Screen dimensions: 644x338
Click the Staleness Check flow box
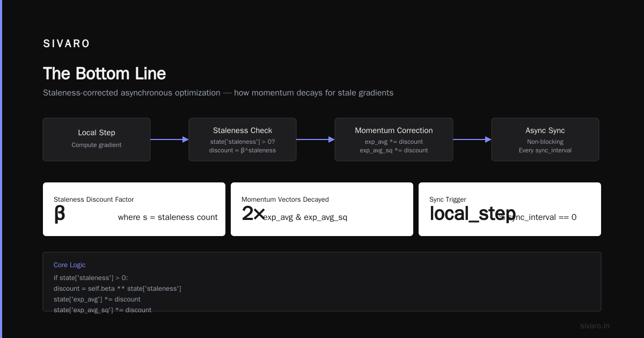click(243, 139)
